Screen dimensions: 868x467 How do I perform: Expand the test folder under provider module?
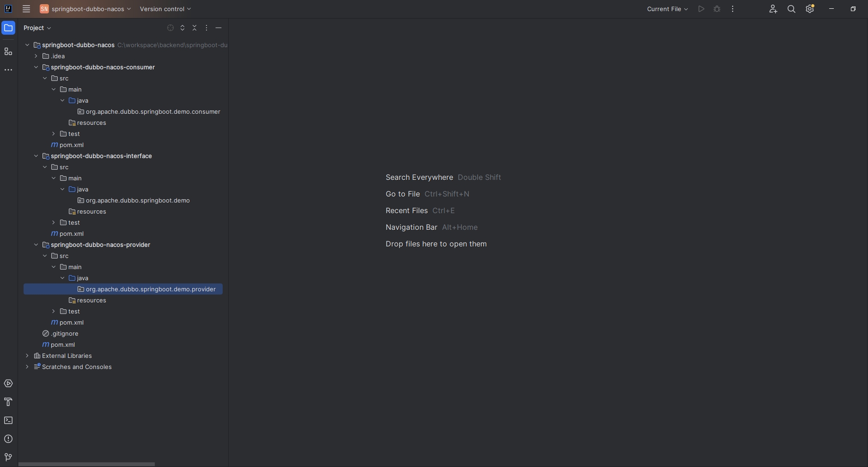tap(54, 311)
